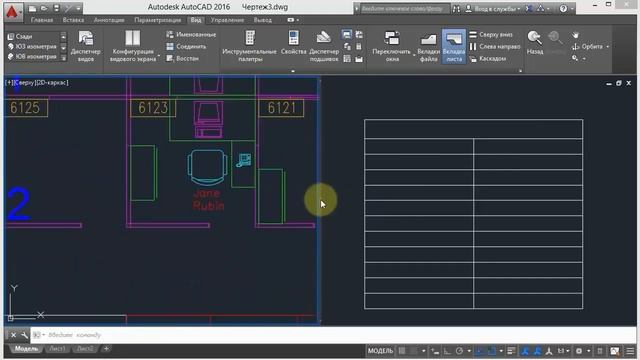Image resolution: width=640 pixels, height=360 pixels.
Task: Click Именованные viewports button
Action: [191, 35]
